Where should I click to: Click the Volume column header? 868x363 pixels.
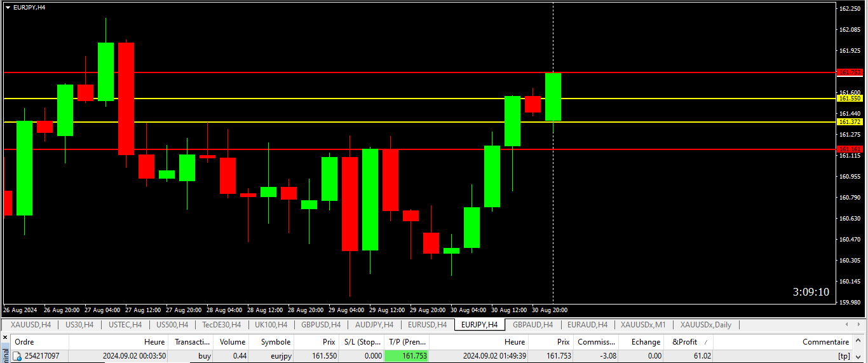coord(231,342)
